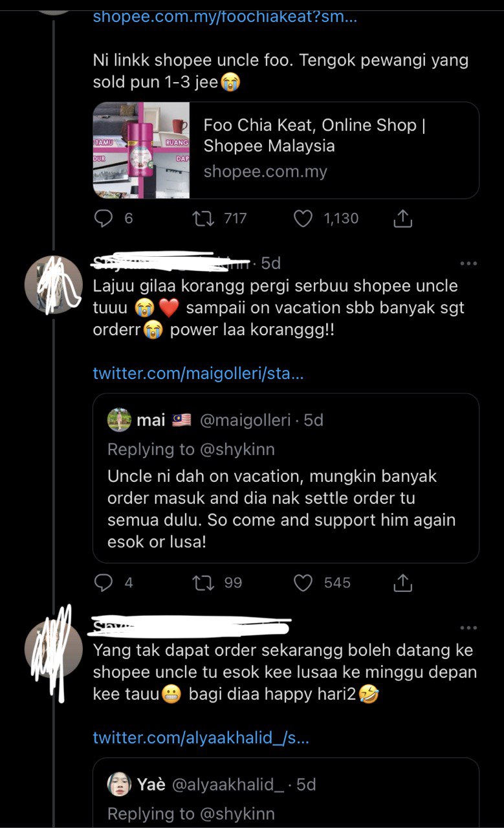Open the twitter.com/maigolleri status link
Image resolution: width=504 pixels, height=828 pixels.
(198, 373)
